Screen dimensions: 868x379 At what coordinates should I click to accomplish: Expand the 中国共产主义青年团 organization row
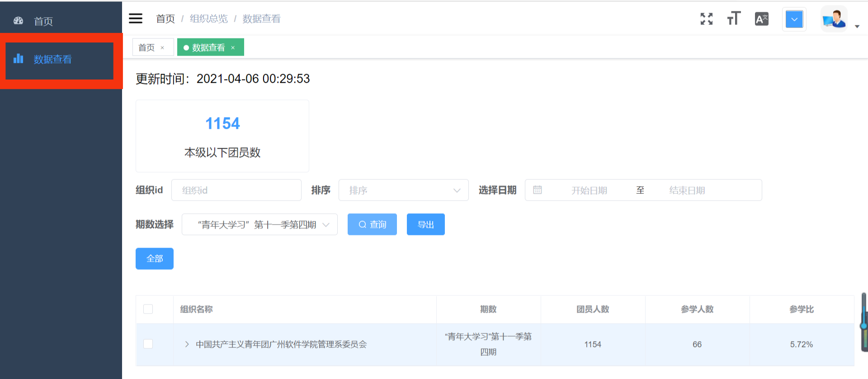click(x=187, y=344)
